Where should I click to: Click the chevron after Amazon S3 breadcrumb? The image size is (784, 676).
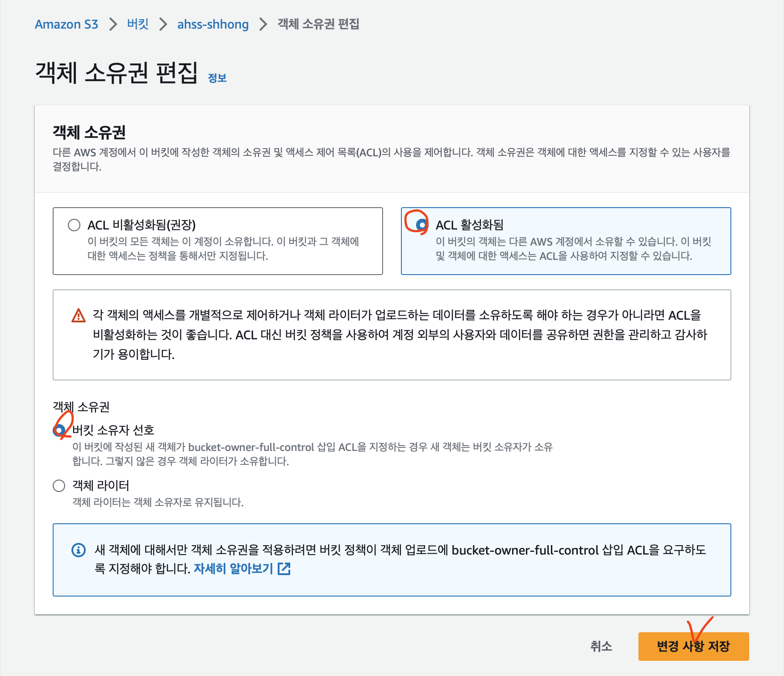tap(113, 24)
